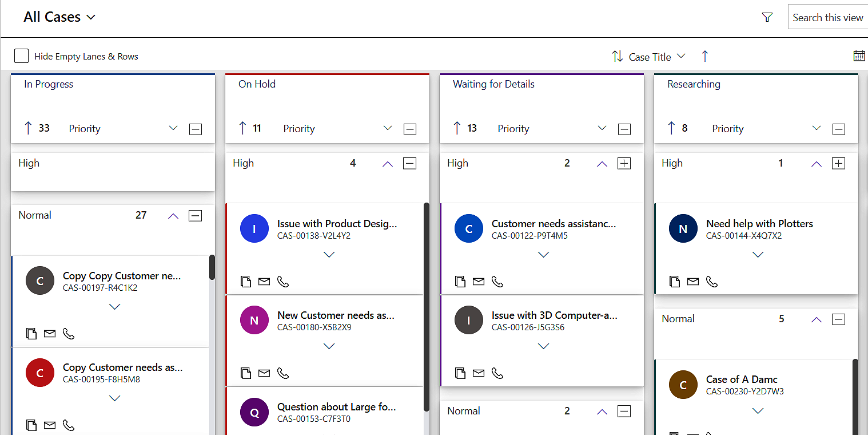The width and height of the screenshot is (868, 435).
Task: Open case Copy Copy Customer ne...
Action: point(122,276)
